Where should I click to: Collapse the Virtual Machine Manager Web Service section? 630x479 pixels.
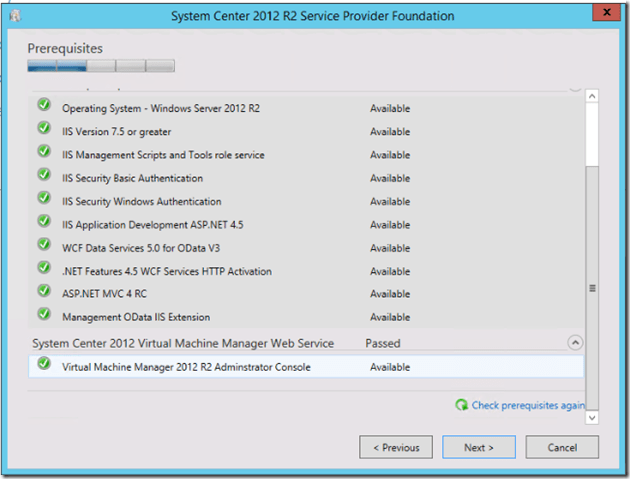click(x=574, y=342)
